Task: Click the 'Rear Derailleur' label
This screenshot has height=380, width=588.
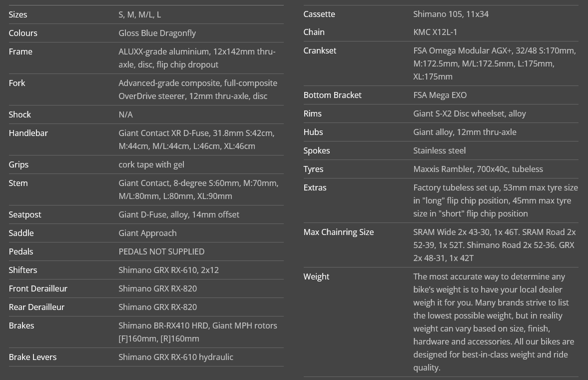Action: coord(37,307)
